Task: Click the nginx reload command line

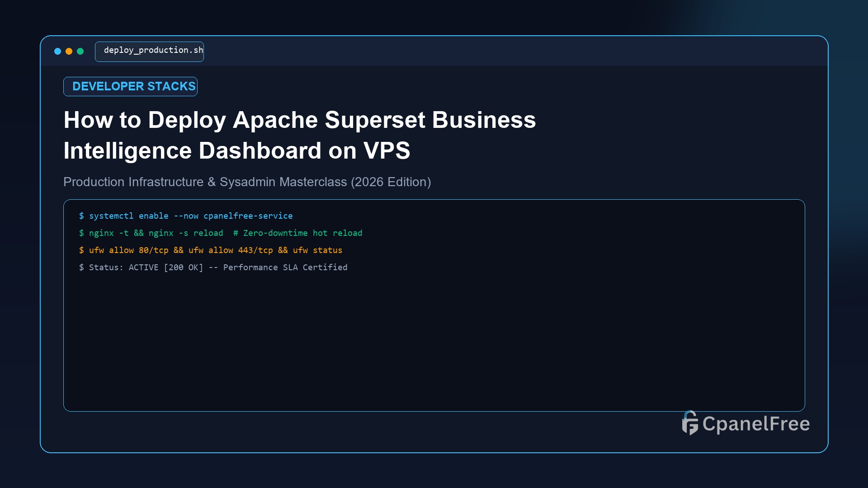Action: (x=221, y=233)
